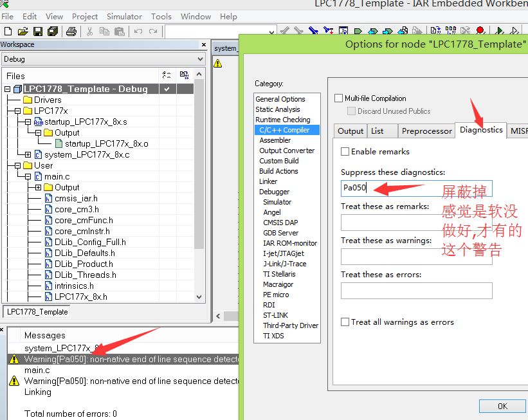Viewport: 528px width, 420px height.
Task: Open the Project menu
Action: (84, 17)
